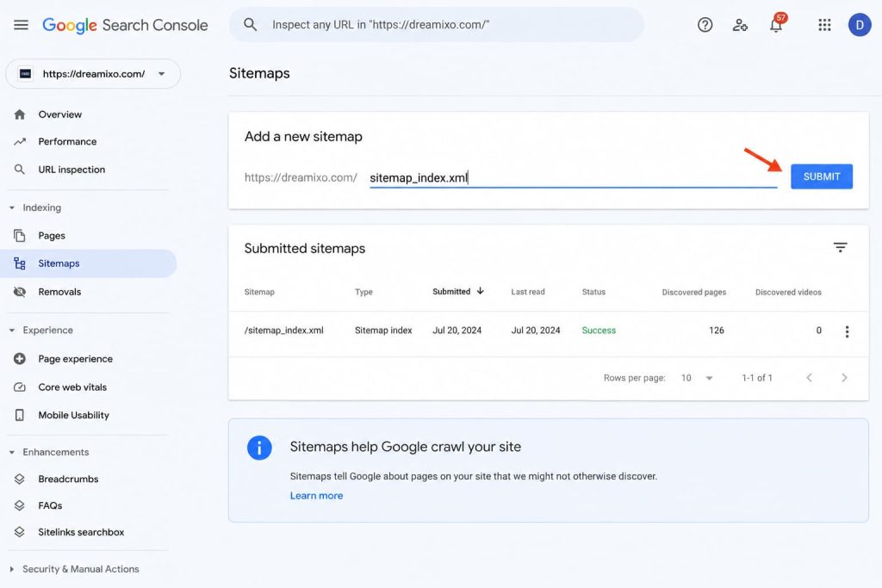Open the Rows per page dropdown
882x588 pixels.
(x=696, y=378)
